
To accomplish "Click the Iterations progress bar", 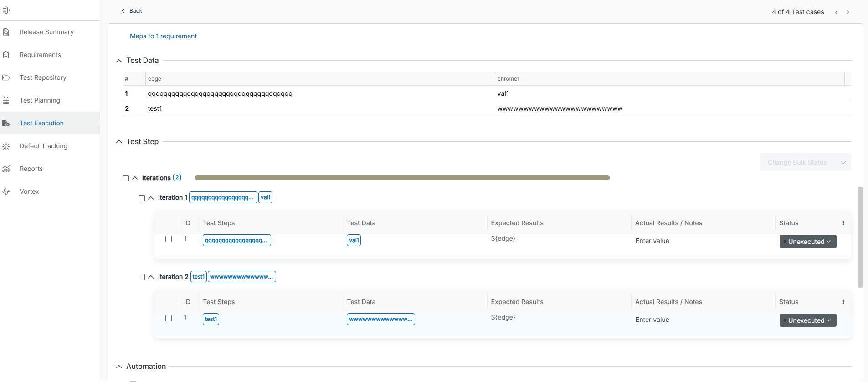I will tap(402, 178).
